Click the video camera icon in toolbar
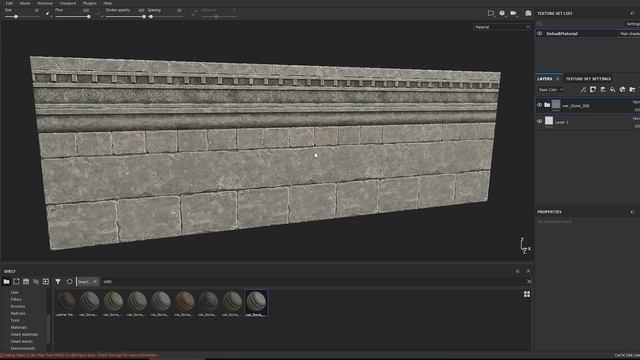This screenshot has height=360, width=640. (513, 13)
